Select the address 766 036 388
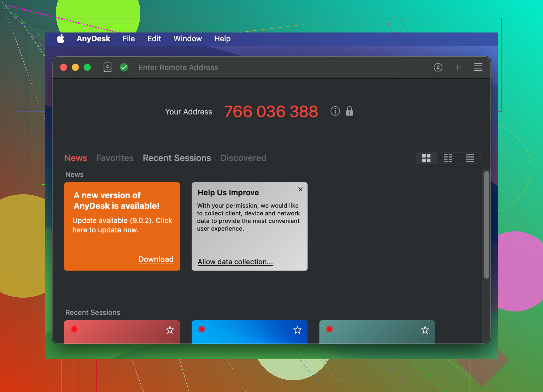Viewport: 543px width, 392px height. point(271,112)
